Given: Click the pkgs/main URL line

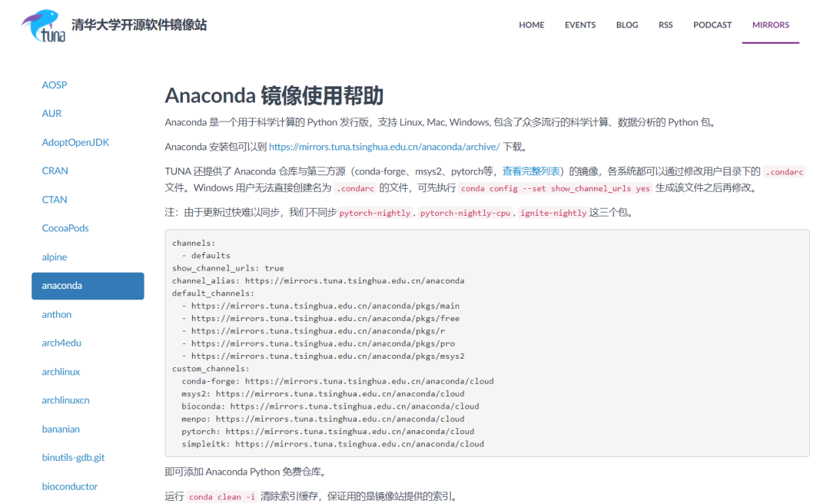Looking at the screenshot, I should (320, 306).
